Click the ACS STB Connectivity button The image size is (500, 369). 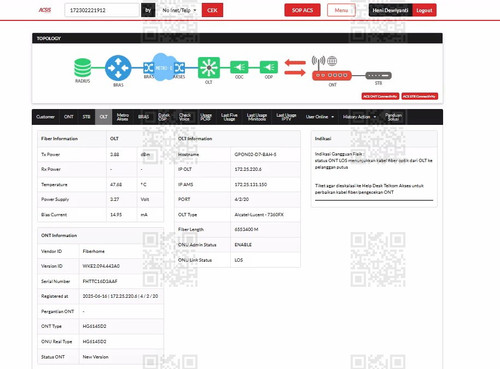point(420,96)
